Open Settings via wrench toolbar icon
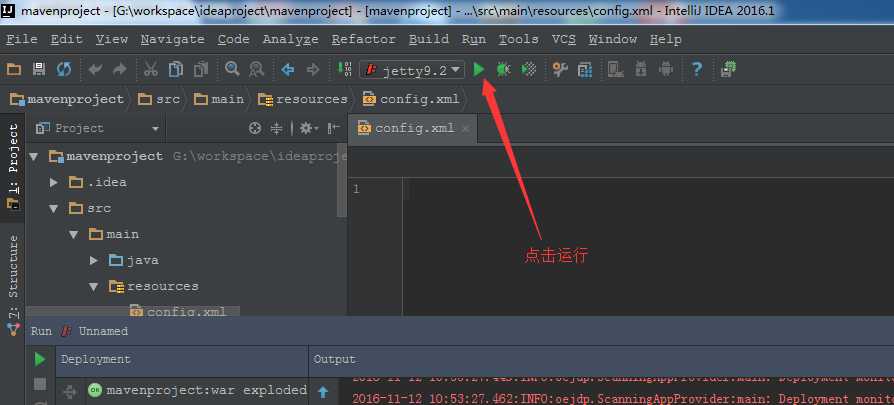894x405 pixels. [x=560, y=70]
